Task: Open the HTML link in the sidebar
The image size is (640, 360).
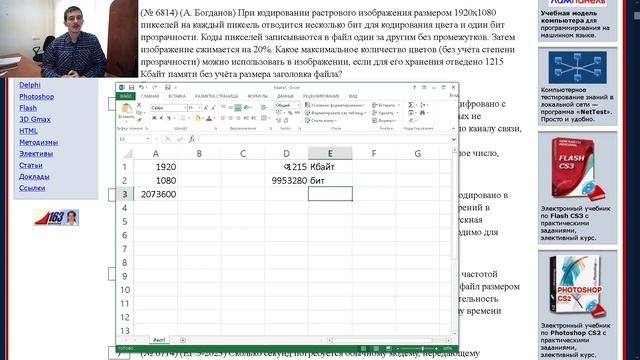Action: [x=28, y=131]
